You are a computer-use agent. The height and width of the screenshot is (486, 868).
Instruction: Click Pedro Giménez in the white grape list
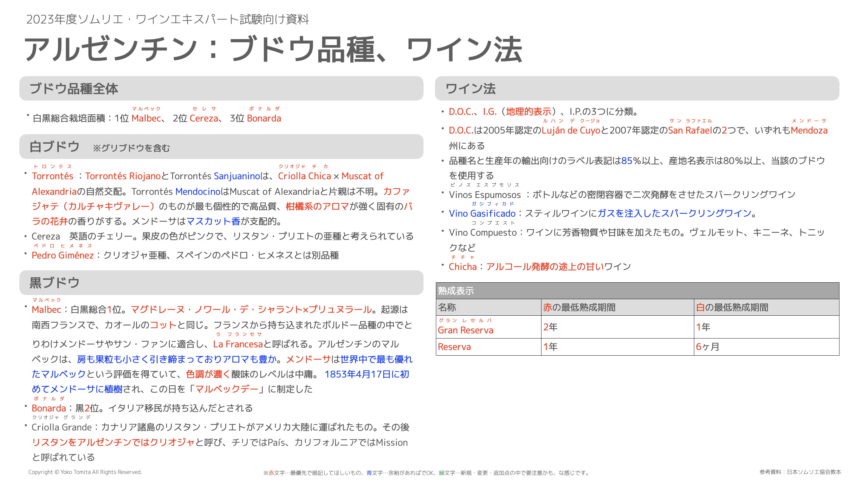(x=63, y=255)
